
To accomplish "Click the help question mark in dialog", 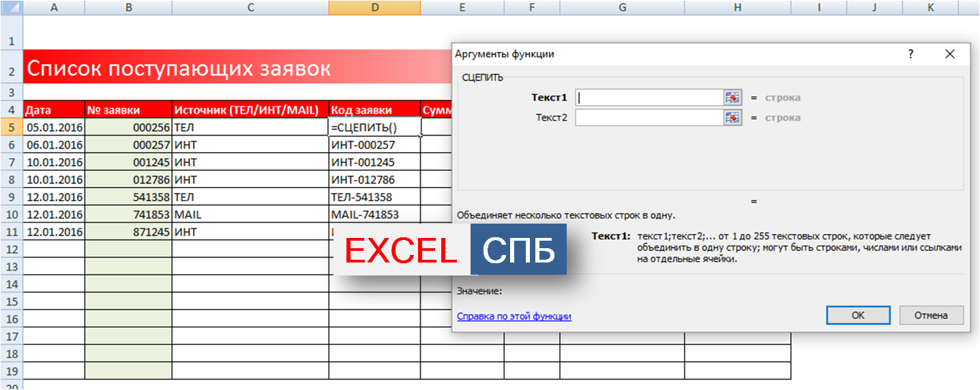I will (x=910, y=55).
